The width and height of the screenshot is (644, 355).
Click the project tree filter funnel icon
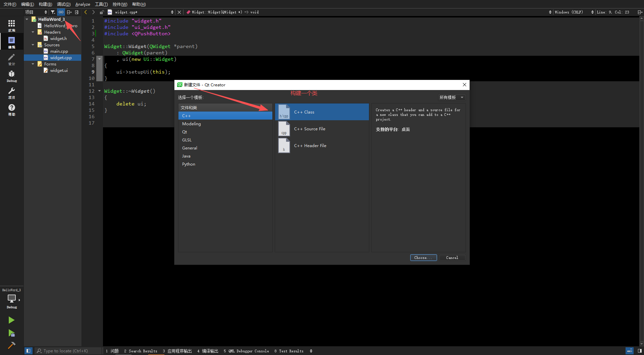(53, 12)
